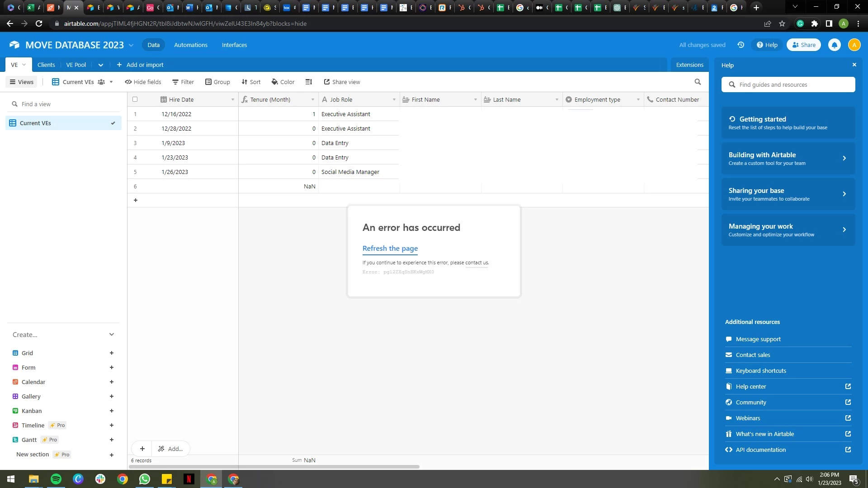Expand the MOVE DATABASE 2023 base menu
The image size is (868, 488).
(131, 45)
